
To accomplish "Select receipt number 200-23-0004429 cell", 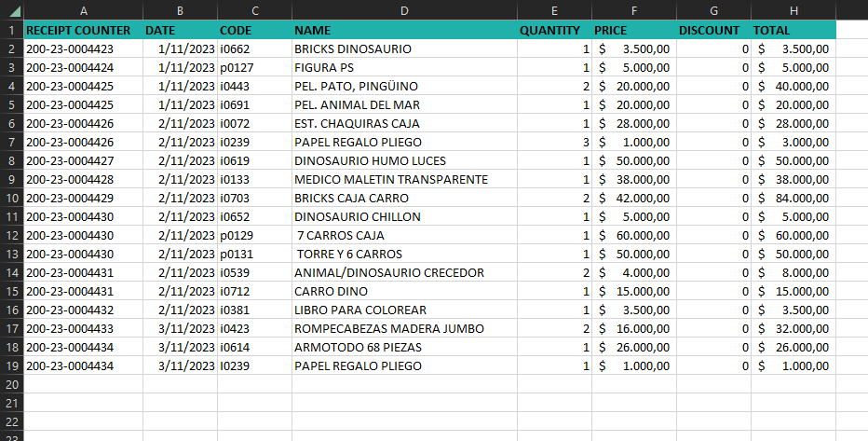I will pos(83,198).
